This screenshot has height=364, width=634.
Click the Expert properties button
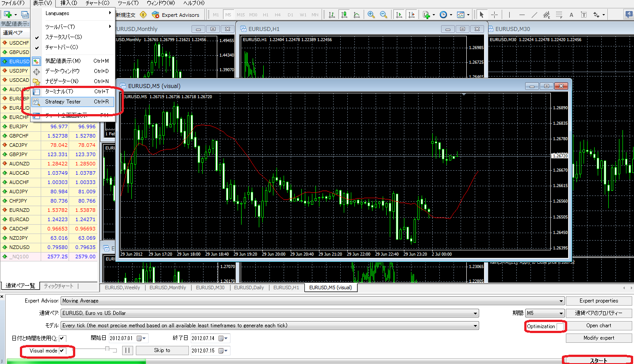click(599, 301)
